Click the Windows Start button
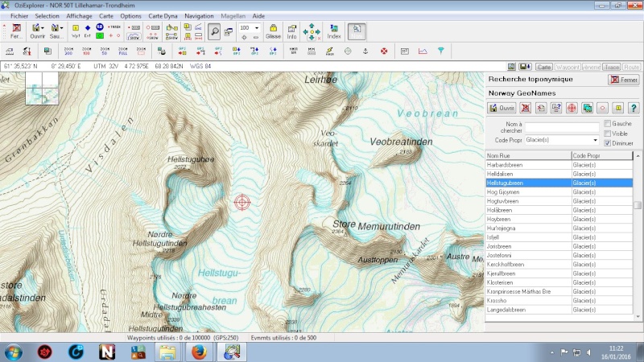The height and width of the screenshot is (362, 644). pos(14,352)
